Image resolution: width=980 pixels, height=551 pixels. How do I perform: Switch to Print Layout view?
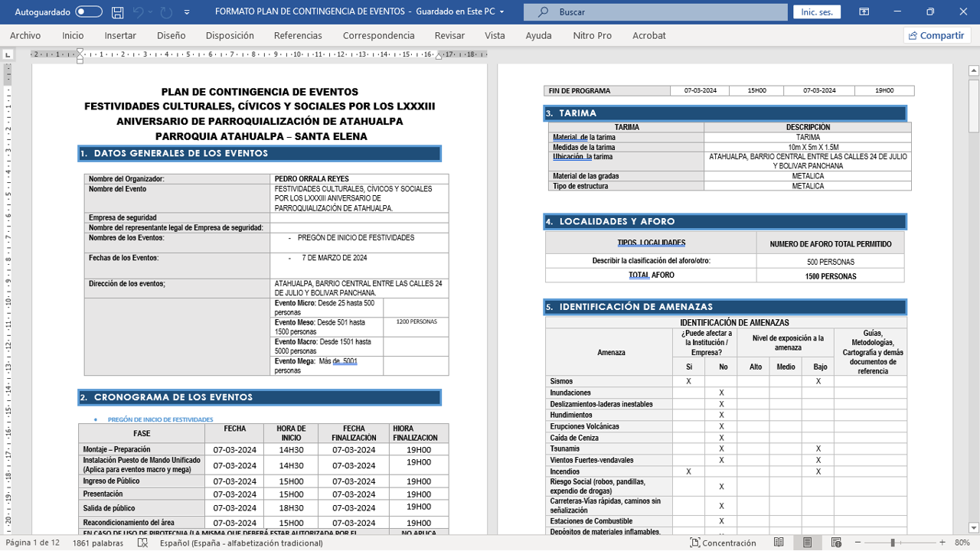click(807, 543)
